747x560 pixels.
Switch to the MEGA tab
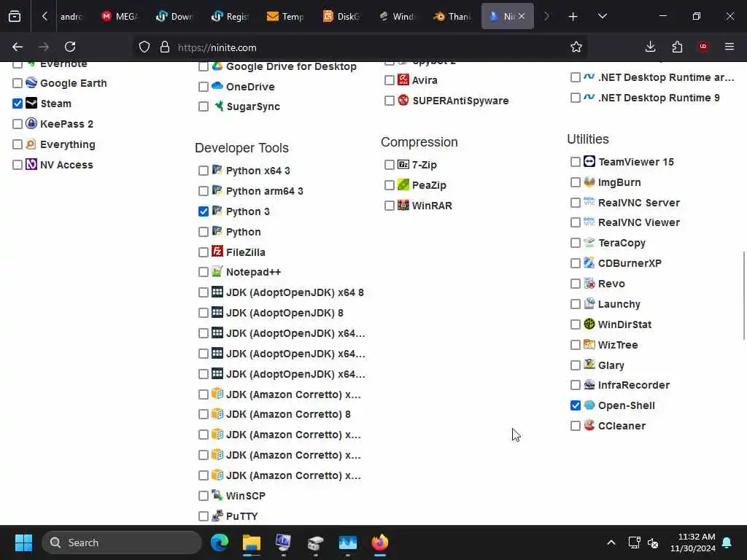coord(119,16)
